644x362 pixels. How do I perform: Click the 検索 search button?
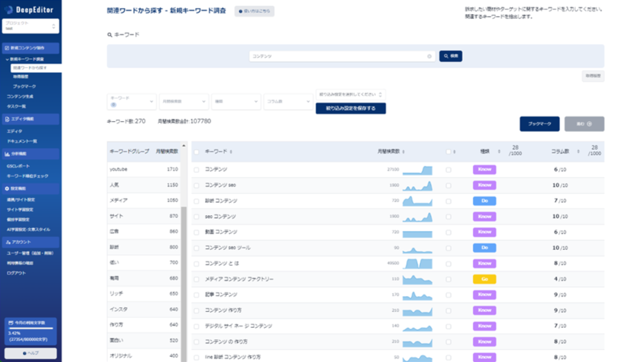[x=451, y=56]
